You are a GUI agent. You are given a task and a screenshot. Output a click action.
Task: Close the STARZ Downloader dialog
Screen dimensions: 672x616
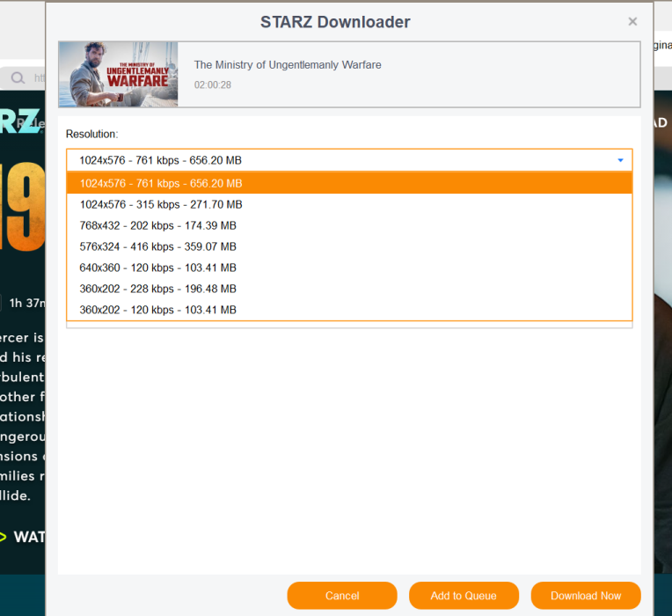[632, 21]
